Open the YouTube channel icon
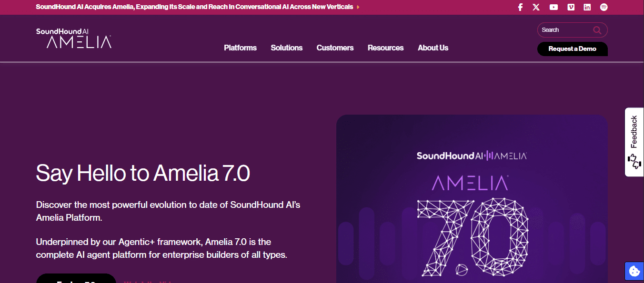 [x=553, y=7]
